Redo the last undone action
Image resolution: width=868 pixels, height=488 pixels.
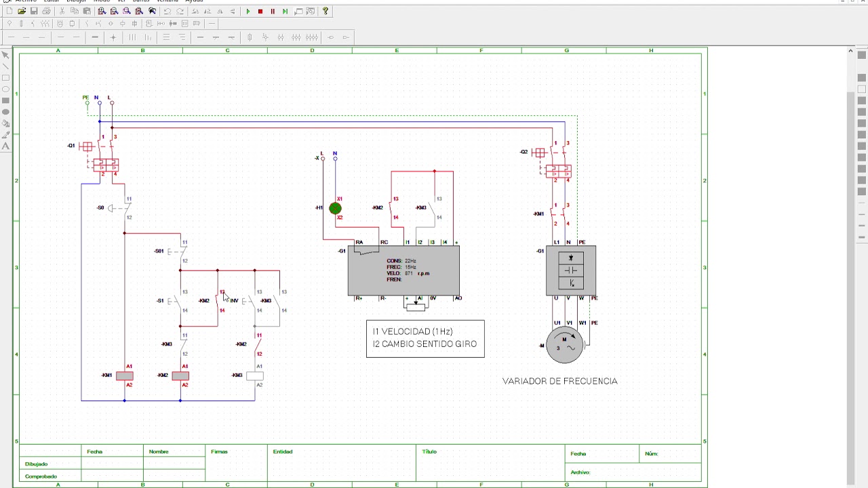[180, 11]
